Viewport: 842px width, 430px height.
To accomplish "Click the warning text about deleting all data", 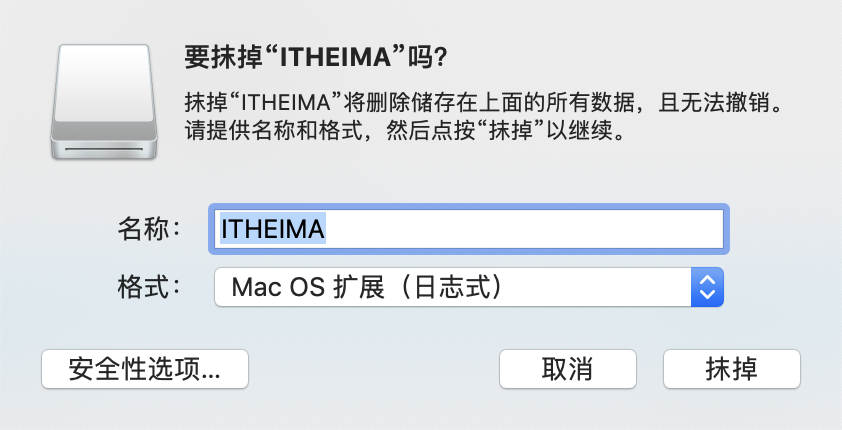I will click(484, 102).
